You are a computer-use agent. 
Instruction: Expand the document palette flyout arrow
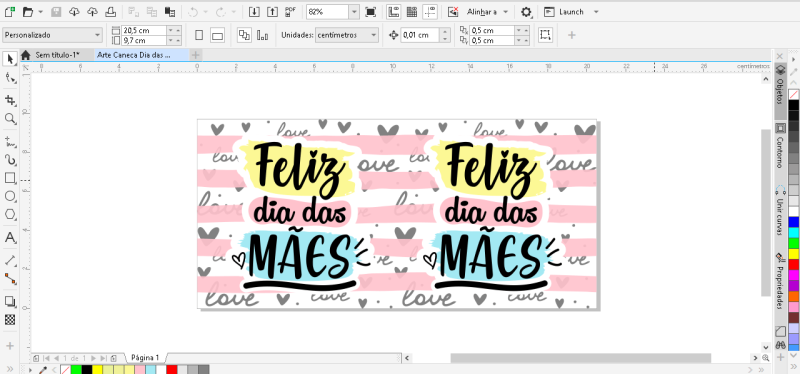[31, 369]
